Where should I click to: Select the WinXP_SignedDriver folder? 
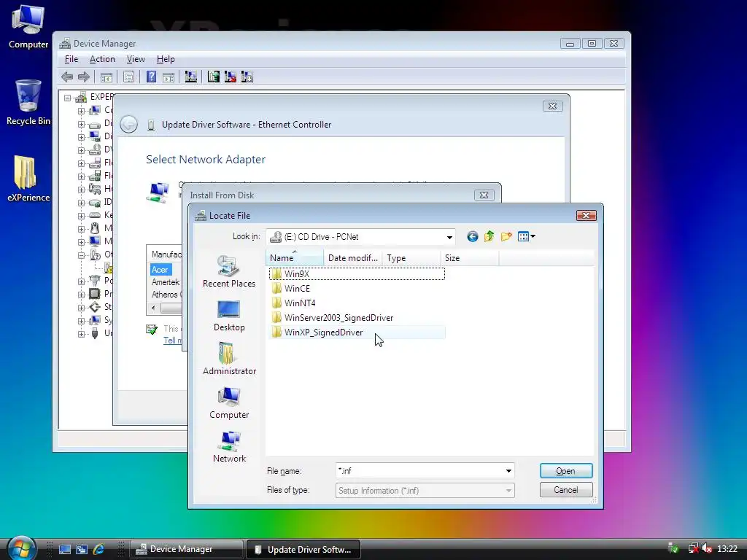click(x=357, y=332)
